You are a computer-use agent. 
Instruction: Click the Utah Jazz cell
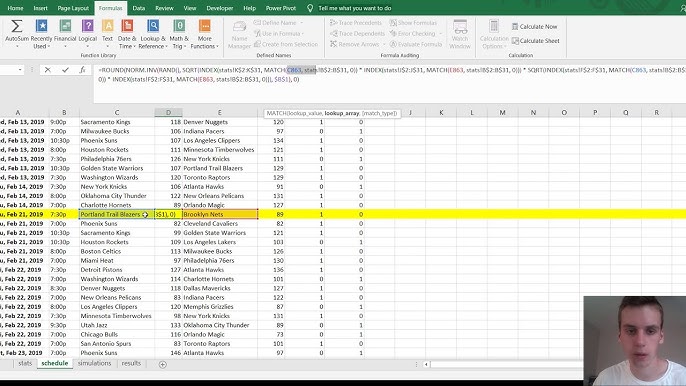pos(117,325)
